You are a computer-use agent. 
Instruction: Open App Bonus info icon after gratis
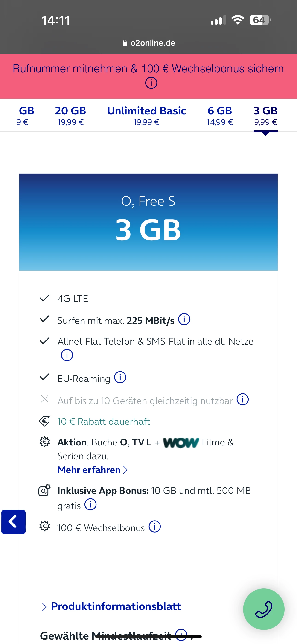point(90,504)
